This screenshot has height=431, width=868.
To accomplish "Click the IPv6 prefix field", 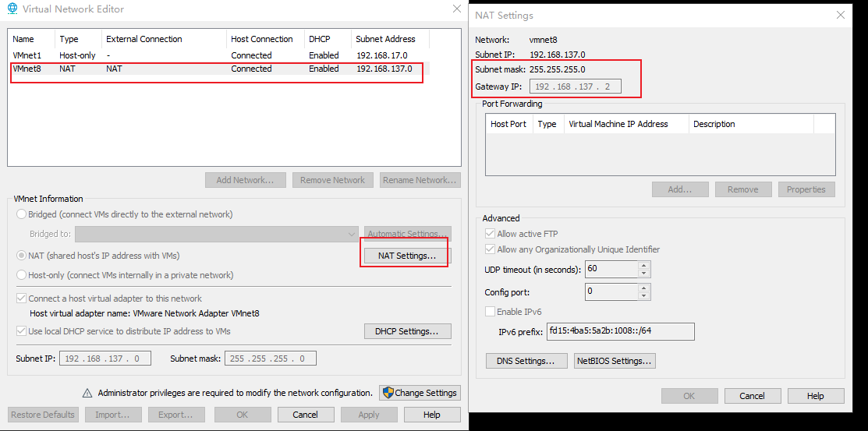I will coord(620,331).
